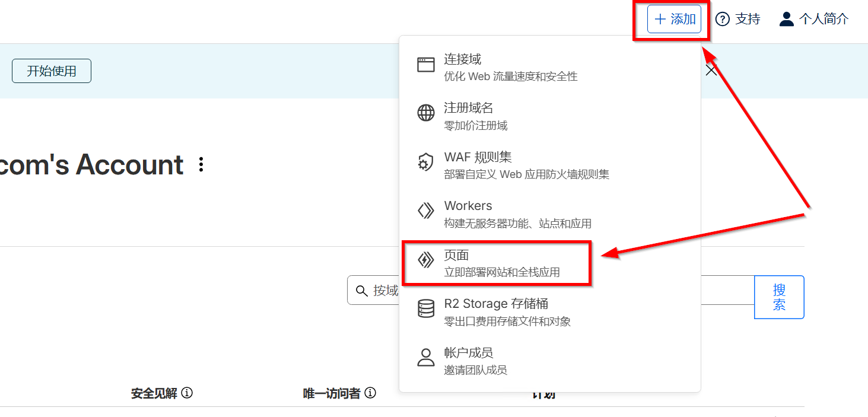Click the question mark support icon
The image size is (868, 417).
tap(722, 19)
